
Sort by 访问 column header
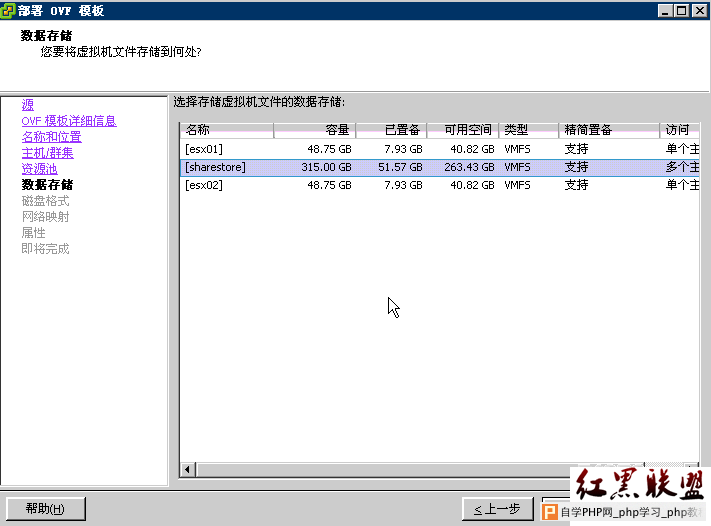[x=679, y=130]
